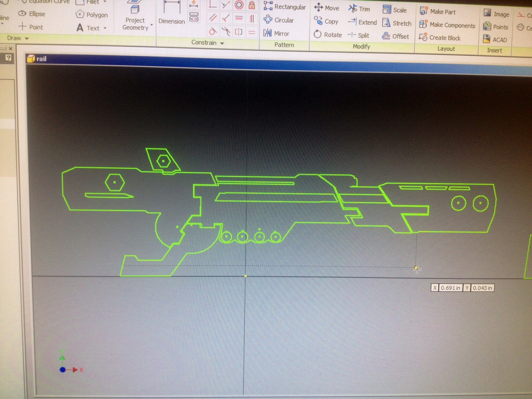Click the X coordinate input field
The width and height of the screenshot is (532, 399).
click(451, 288)
